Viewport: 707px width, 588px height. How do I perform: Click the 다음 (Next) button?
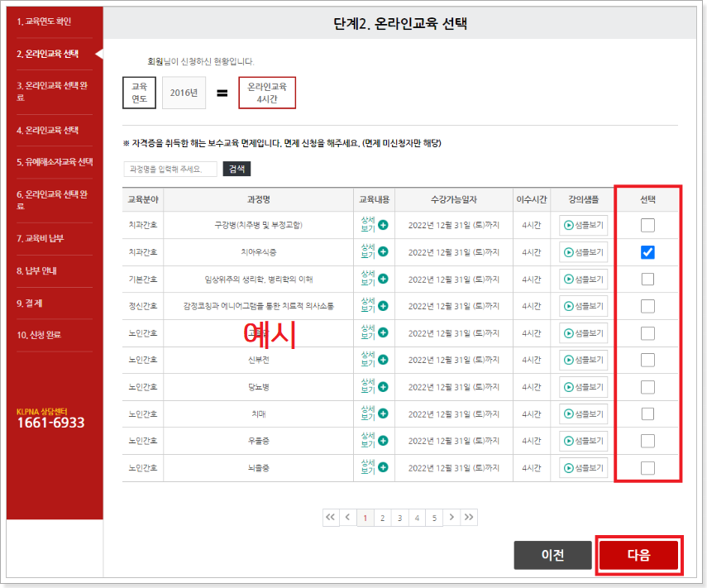[639, 555]
